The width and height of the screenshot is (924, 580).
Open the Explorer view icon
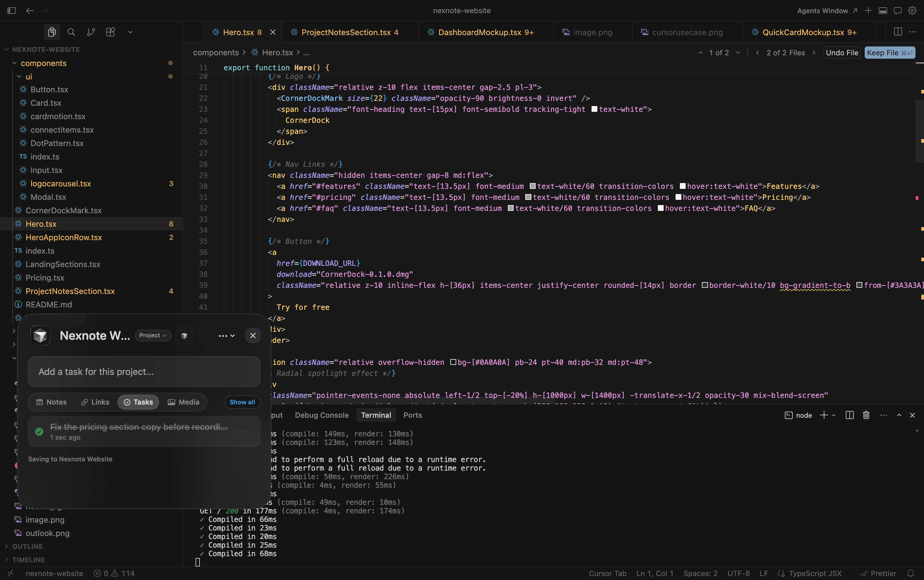point(52,32)
